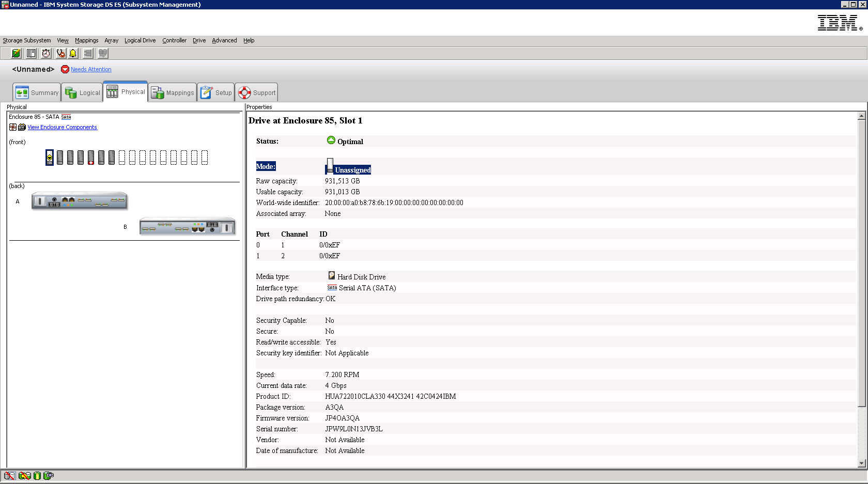This screenshot has height=484, width=868.
Task: Select the drive in slot 4
Action: point(81,158)
